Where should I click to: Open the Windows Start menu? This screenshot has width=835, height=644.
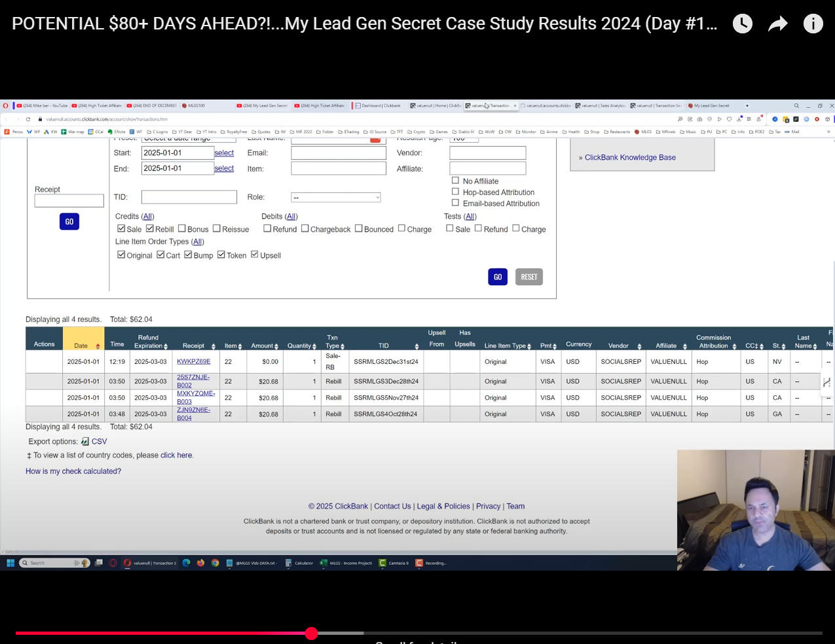(x=10, y=563)
